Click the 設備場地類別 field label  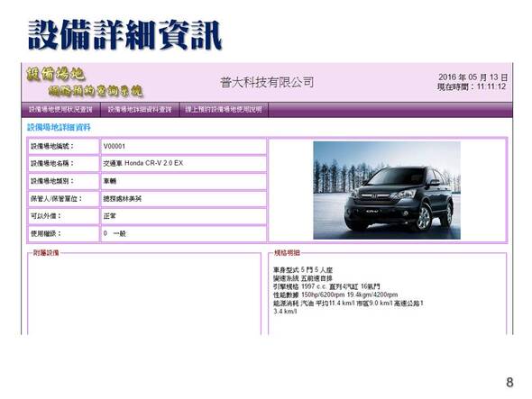[52, 181]
